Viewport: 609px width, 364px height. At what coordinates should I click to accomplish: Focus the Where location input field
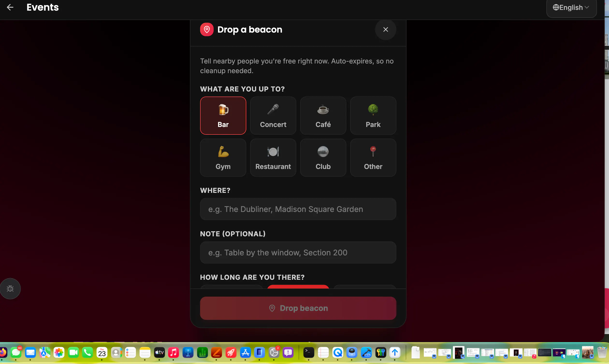[x=298, y=209]
